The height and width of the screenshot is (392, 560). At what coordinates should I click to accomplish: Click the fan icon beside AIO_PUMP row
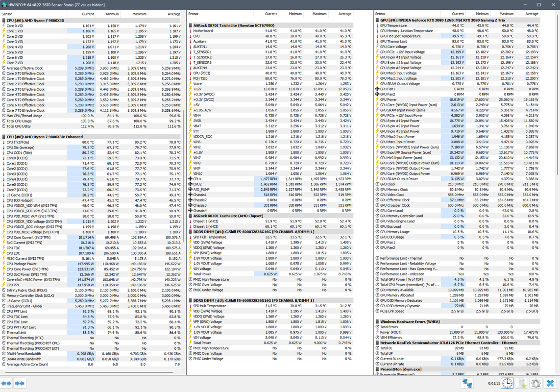pos(191,190)
